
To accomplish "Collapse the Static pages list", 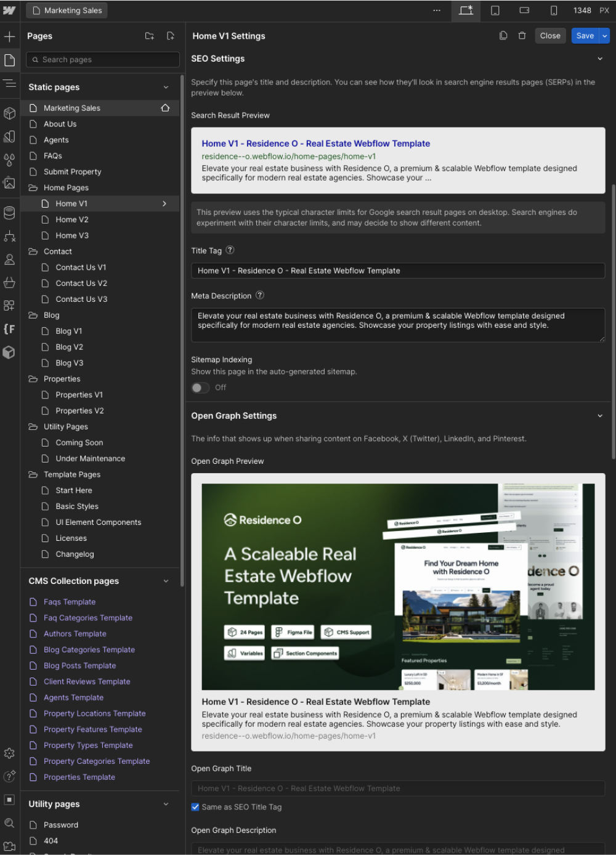I will pos(166,87).
